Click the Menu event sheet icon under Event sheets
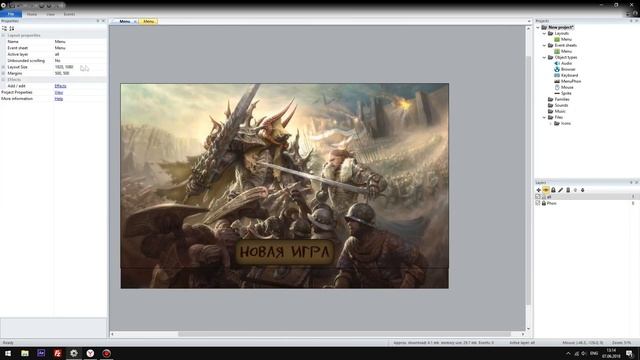The image size is (640, 360). 557,51
